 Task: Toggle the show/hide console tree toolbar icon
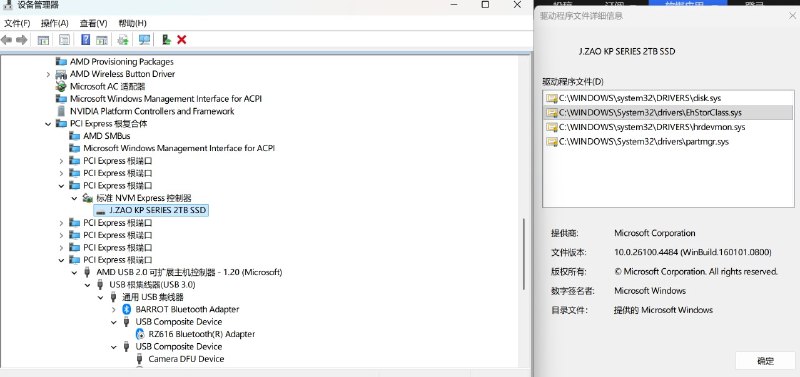tap(44, 40)
